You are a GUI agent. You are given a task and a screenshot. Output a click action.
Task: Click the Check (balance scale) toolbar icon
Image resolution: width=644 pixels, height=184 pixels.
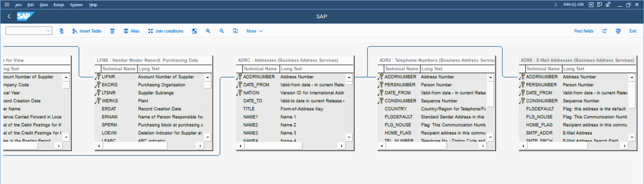61,31
